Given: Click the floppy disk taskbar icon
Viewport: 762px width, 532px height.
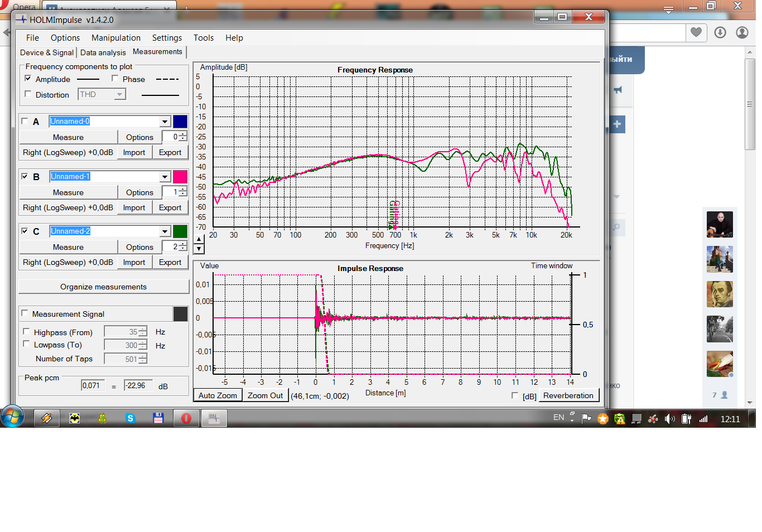Looking at the screenshot, I should tap(158, 418).
